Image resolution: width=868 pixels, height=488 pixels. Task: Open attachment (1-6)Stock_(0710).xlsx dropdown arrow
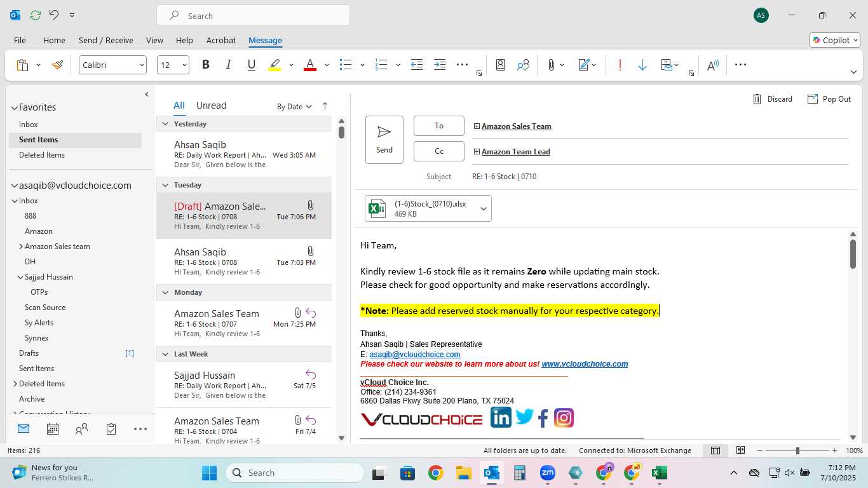click(x=484, y=208)
